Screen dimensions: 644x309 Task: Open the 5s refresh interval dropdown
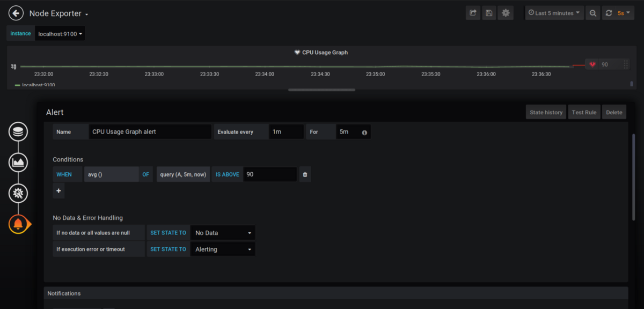624,13
